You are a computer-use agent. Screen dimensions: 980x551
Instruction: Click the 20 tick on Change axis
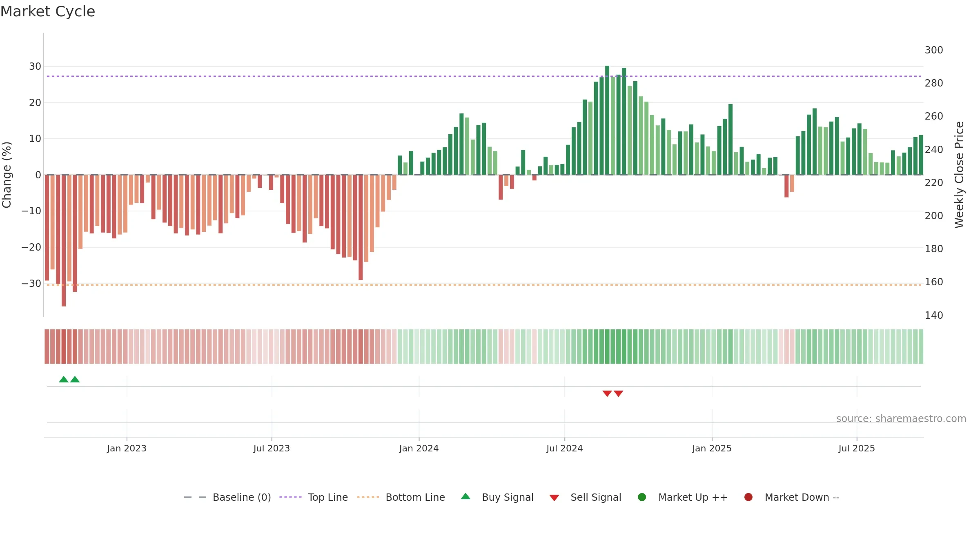pyautogui.click(x=35, y=103)
